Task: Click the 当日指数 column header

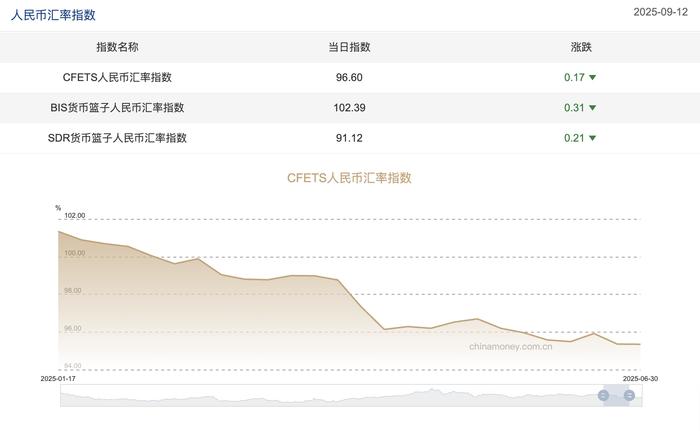Action: [349, 47]
